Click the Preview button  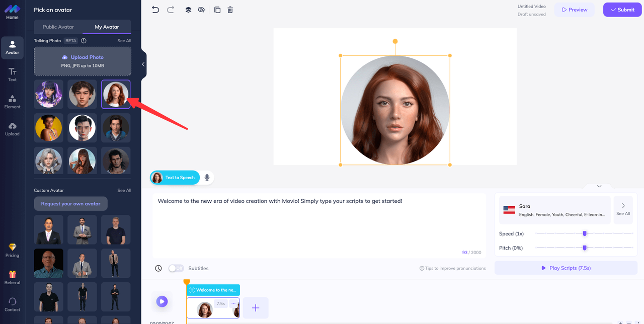[x=574, y=10]
